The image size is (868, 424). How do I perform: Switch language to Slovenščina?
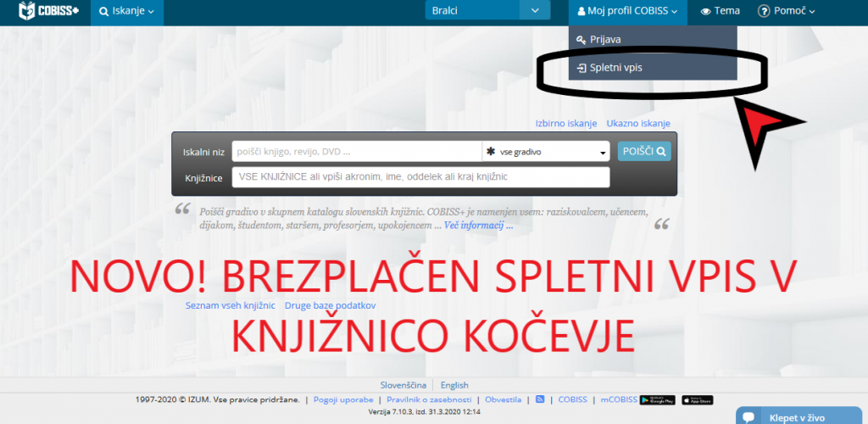(x=403, y=385)
